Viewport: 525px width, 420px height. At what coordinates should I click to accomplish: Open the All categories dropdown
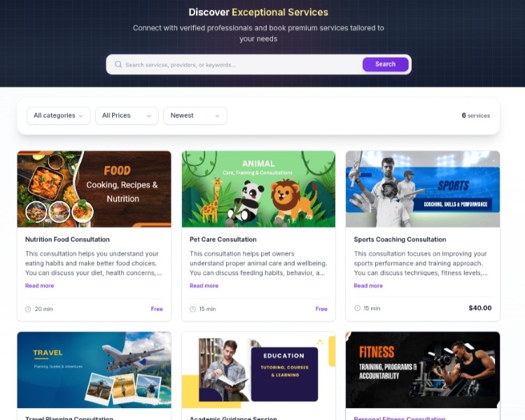click(x=59, y=115)
